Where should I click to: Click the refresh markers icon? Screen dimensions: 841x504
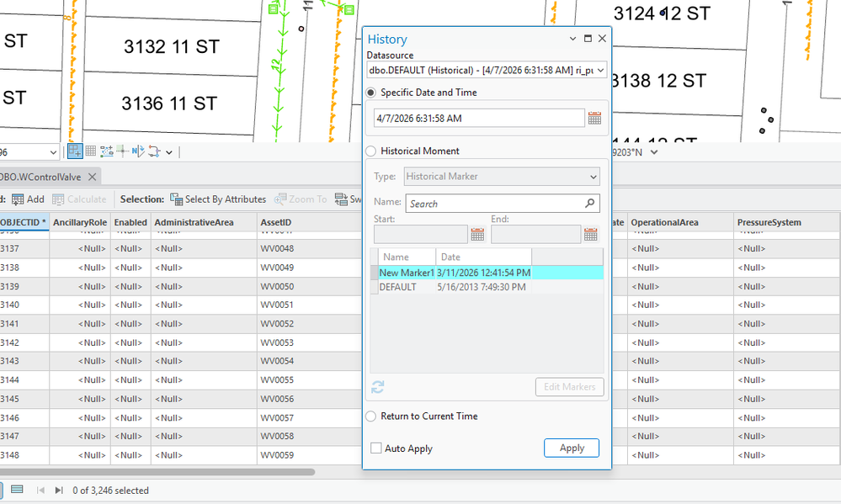(x=378, y=386)
